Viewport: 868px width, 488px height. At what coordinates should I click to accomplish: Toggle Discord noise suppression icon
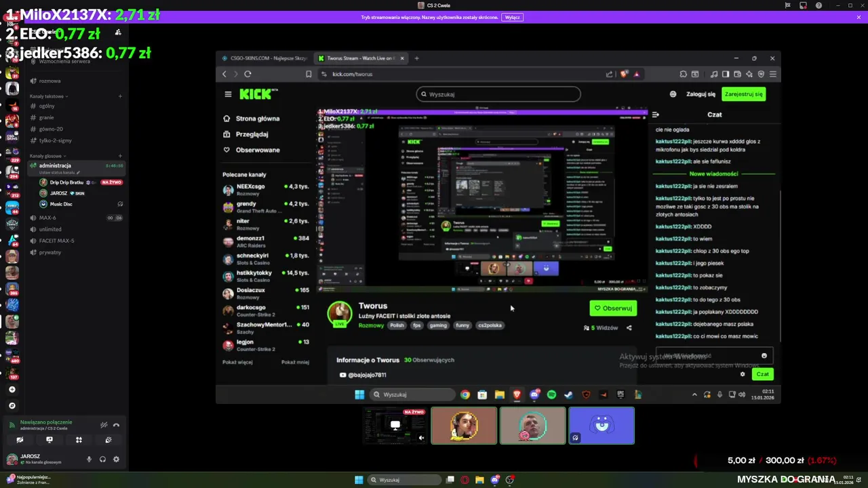[x=104, y=425]
